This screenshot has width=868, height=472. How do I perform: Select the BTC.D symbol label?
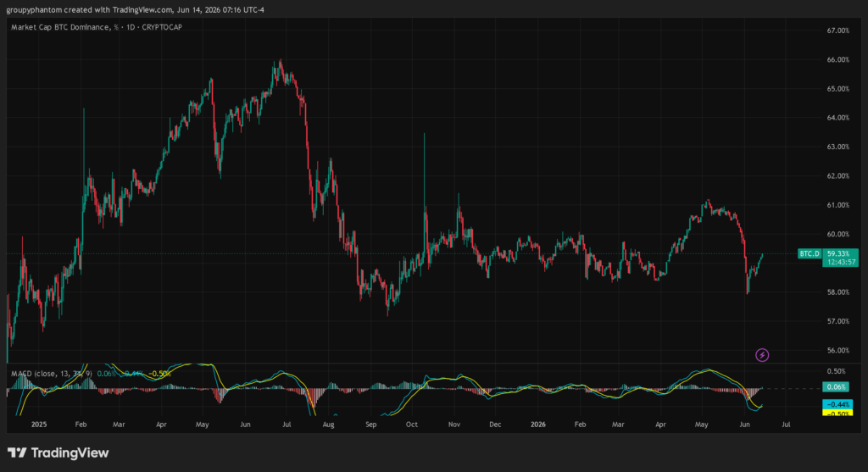click(x=810, y=253)
